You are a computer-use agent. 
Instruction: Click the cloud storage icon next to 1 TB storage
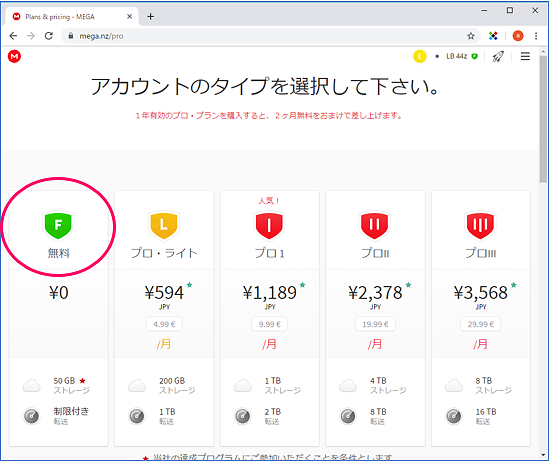coord(243,385)
